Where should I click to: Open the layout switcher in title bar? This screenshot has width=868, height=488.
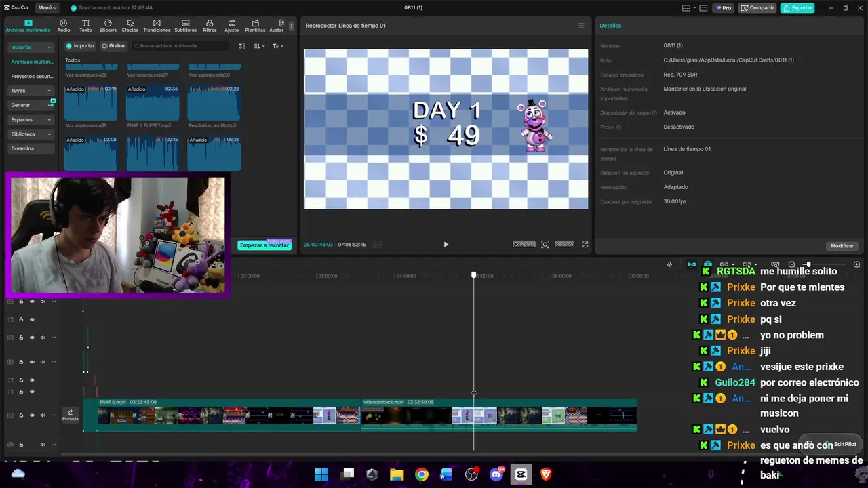689,8
